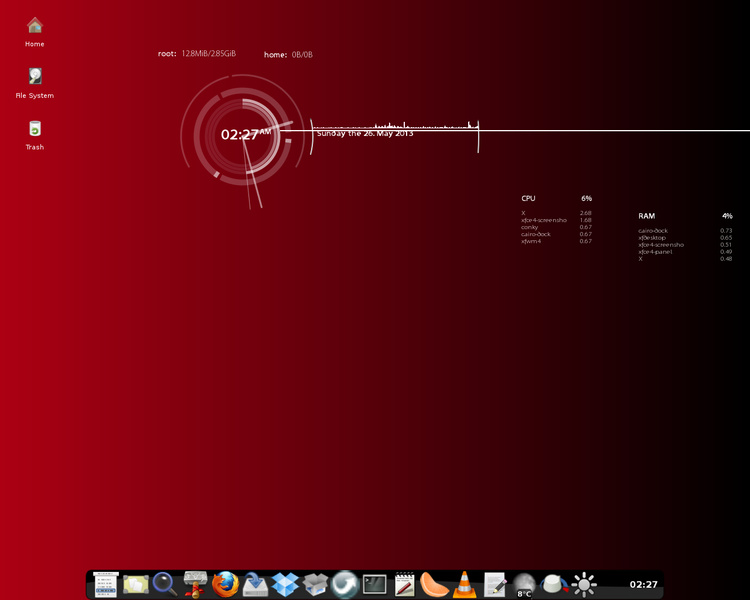Click the CPU usage header in conky

[528, 198]
